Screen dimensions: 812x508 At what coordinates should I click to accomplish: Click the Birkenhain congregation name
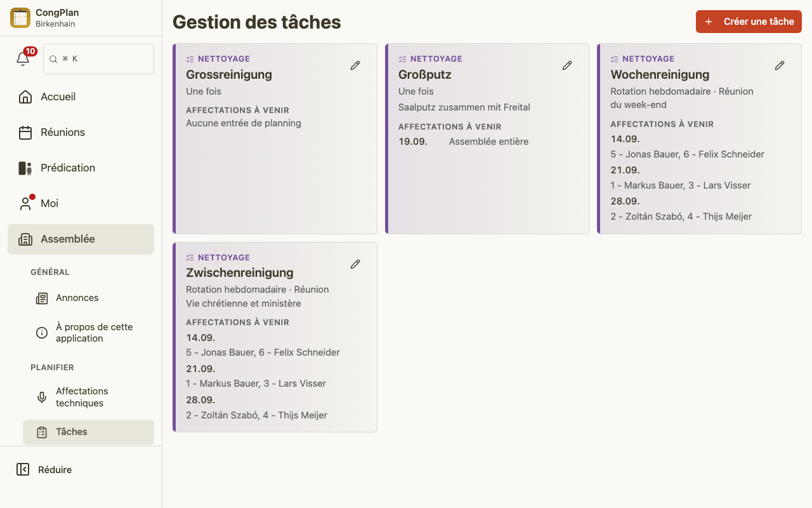click(55, 24)
